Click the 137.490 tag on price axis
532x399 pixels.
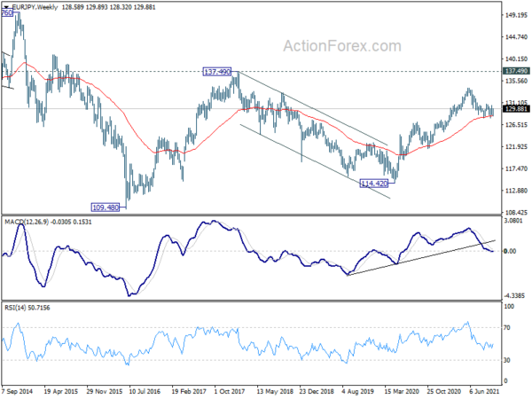click(x=516, y=71)
